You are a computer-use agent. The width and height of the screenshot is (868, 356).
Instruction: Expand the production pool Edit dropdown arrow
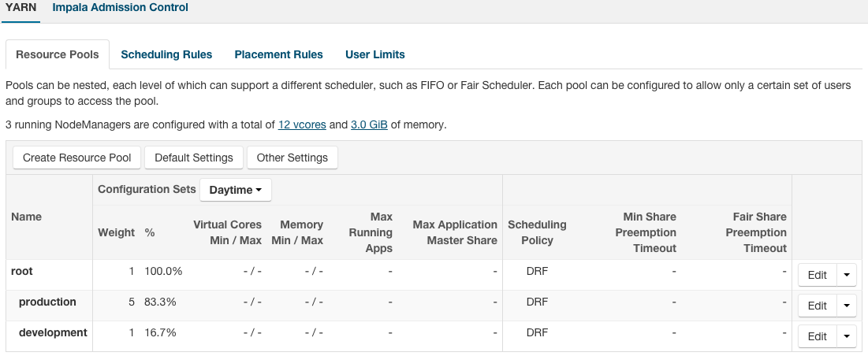[847, 306]
